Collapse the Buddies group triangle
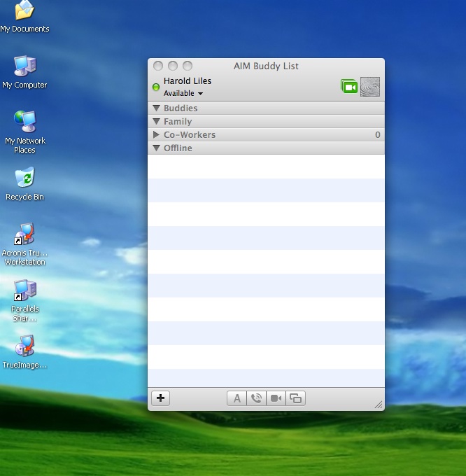The width and height of the screenshot is (466, 476). pos(156,108)
